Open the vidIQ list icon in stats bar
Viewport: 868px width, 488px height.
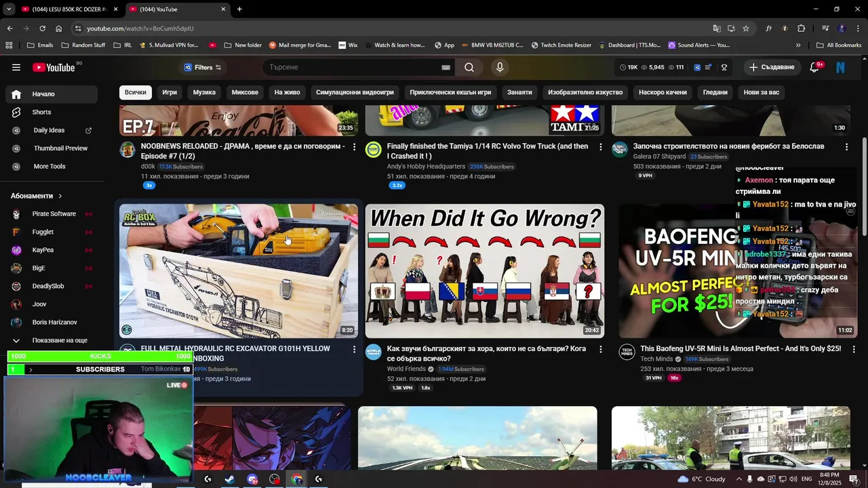pyautogui.click(x=708, y=67)
